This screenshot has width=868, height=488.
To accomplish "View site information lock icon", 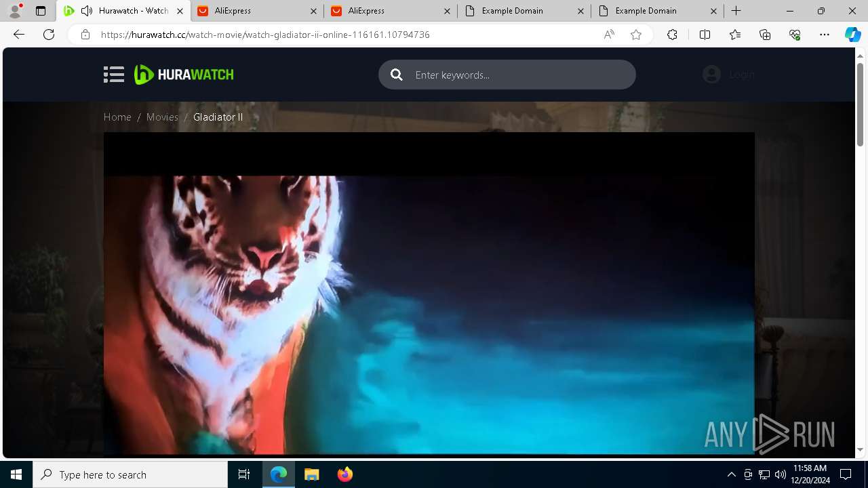I will tap(85, 35).
